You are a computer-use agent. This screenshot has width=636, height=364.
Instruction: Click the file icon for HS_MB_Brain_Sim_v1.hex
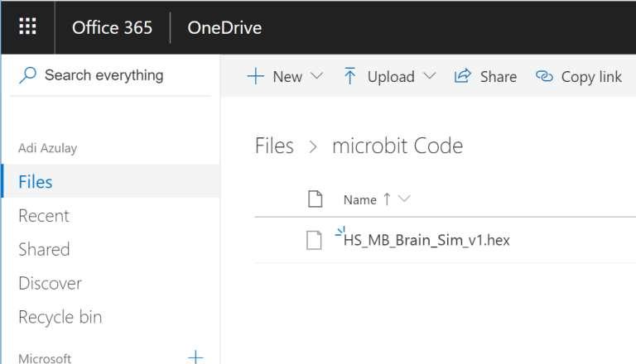(x=314, y=240)
